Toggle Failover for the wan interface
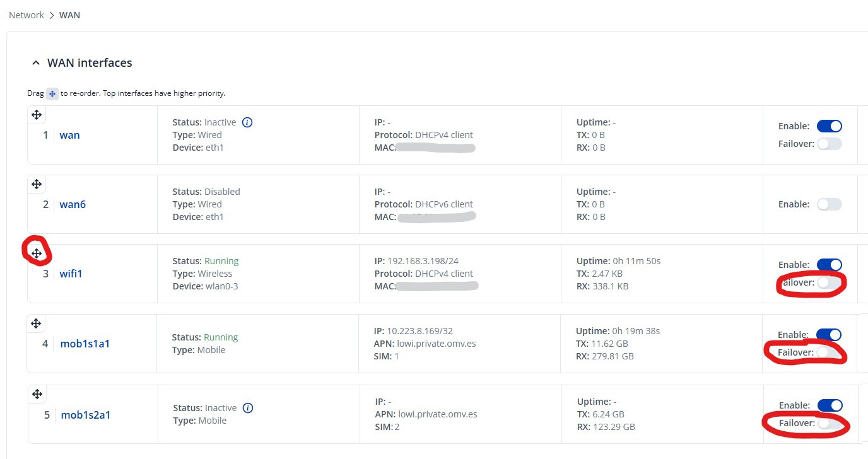868x459 pixels. tap(829, 144)
